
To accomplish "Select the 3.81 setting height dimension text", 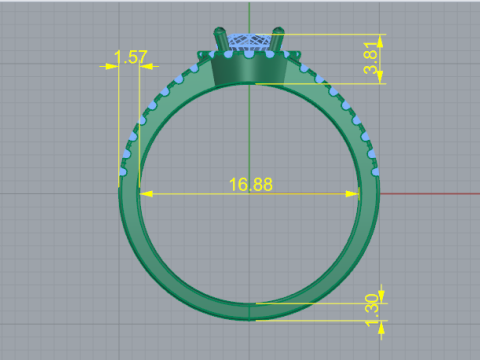I will [x=371, y=58].
